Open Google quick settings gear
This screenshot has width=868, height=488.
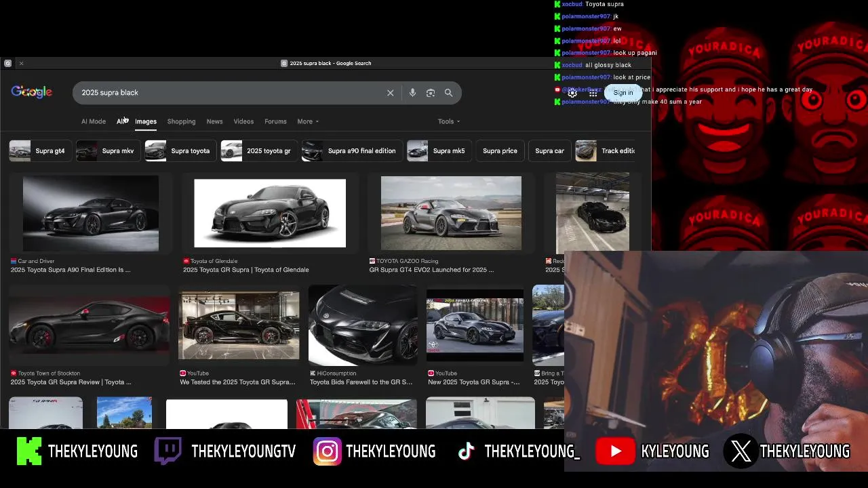pos(572,93)
